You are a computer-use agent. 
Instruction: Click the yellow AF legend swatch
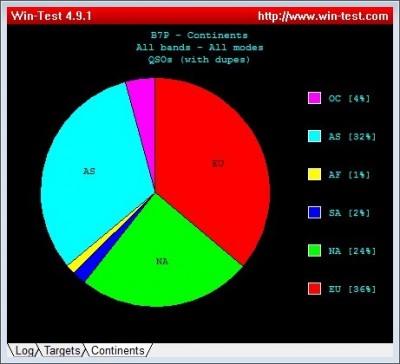click(x=314, y=174)
